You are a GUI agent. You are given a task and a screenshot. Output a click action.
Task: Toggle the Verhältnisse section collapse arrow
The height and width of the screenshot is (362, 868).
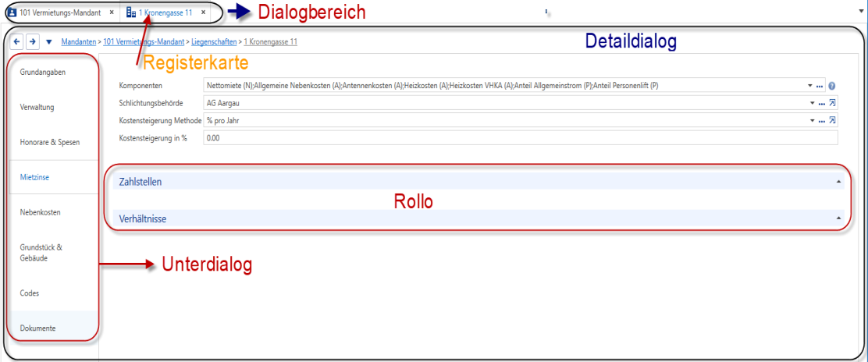pos(838,218)
